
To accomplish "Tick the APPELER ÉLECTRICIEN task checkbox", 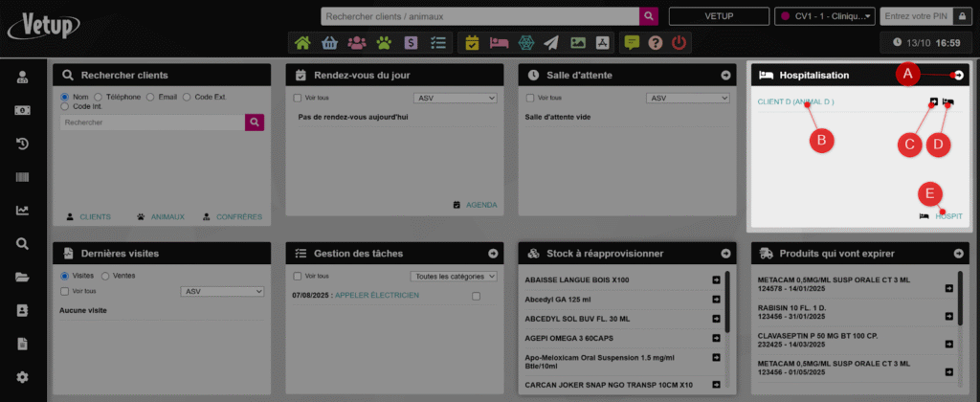I will [477, 296].
